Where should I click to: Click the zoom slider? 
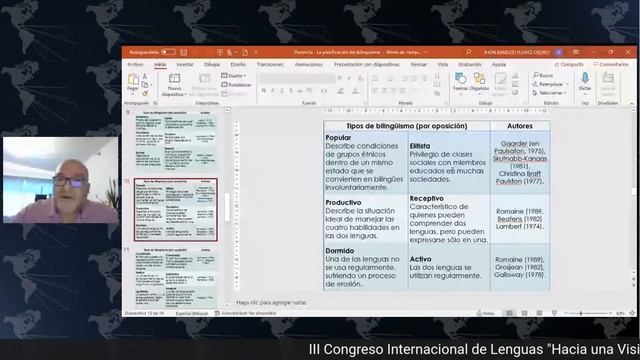pyautogui.click(x=587, y=313)
